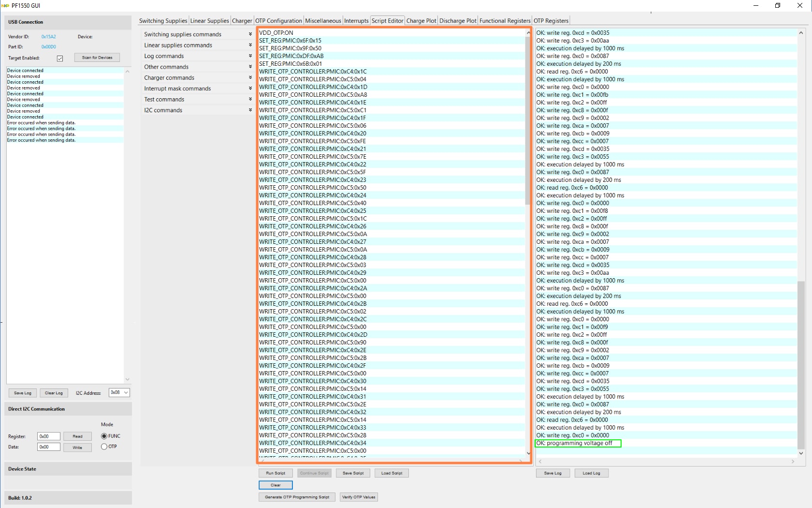This screenshot has width=812, height=508.
Task: Click Scan for Devices button
Action: [x=97, y=58]
